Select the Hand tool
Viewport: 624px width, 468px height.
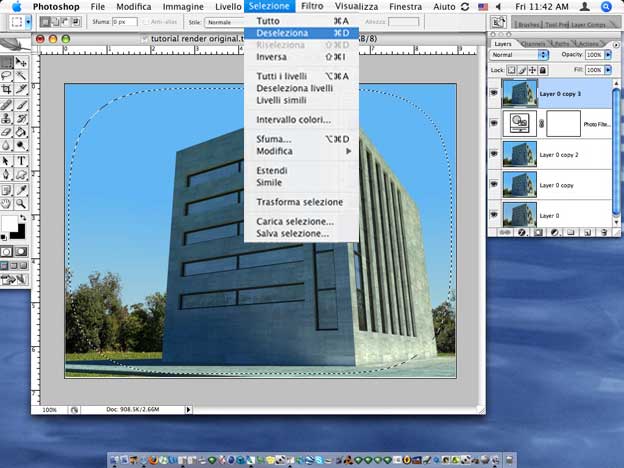pos(8,202)
